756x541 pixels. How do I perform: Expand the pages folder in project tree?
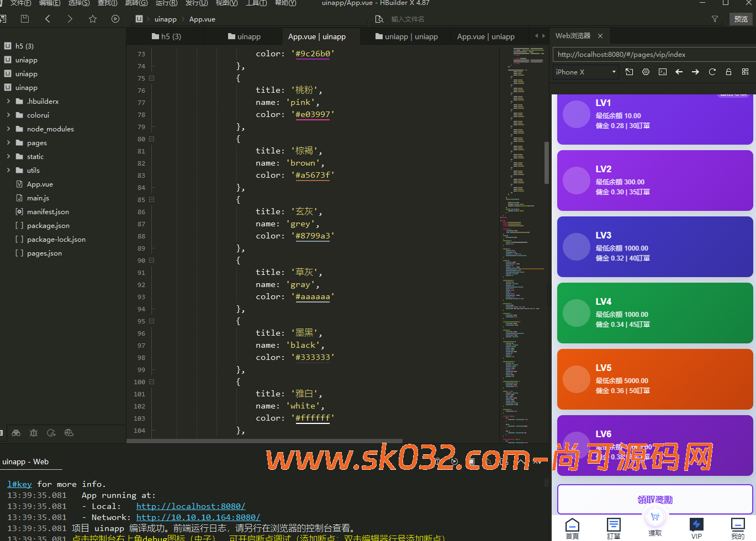pos(8,143)
